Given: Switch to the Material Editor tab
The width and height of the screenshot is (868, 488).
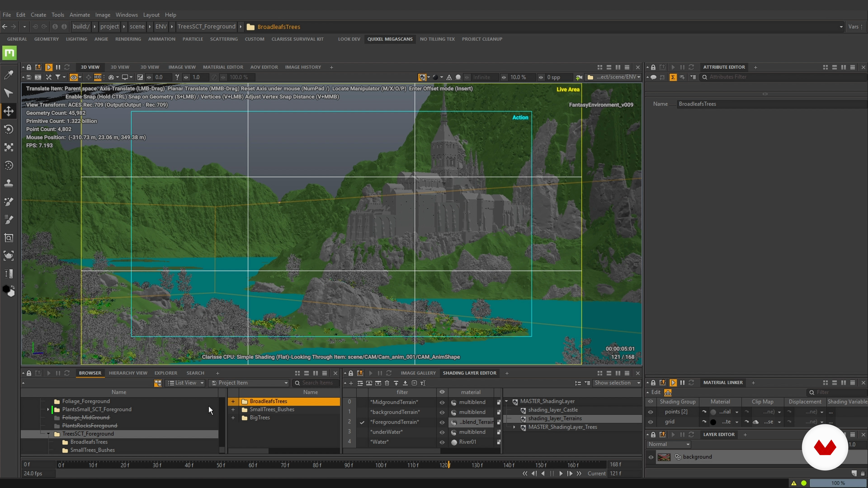Looking at the screenshot, I should coord(223,67).
